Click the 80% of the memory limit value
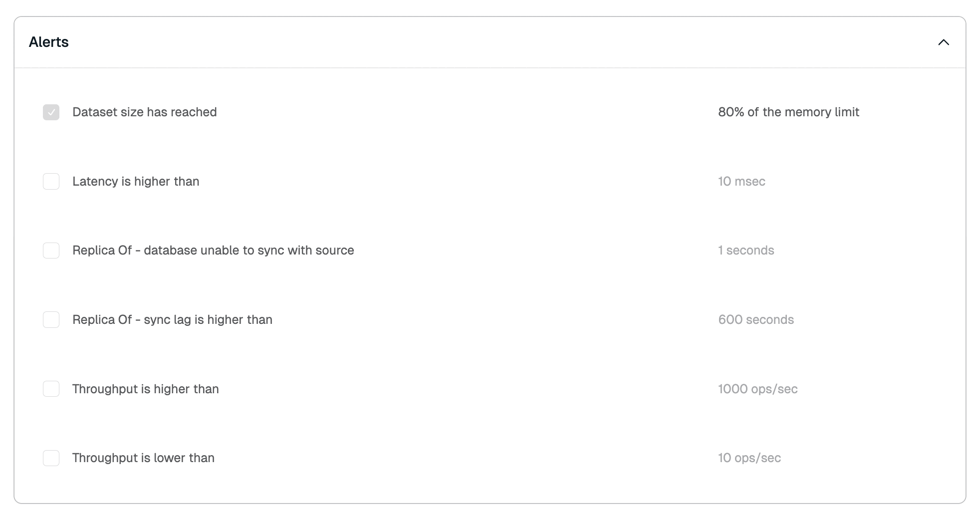The width and height of the screenshot is (980, 517). pyautogui.click(x=788, y=112)
